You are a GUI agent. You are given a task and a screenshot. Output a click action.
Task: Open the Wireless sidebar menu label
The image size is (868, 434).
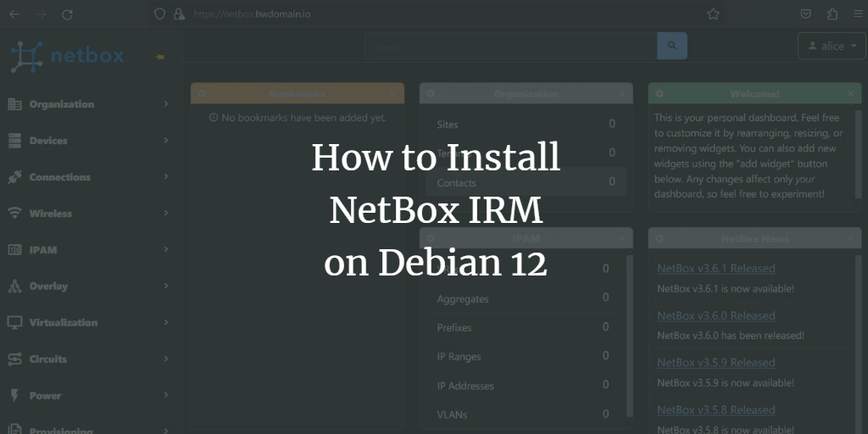pyautogui.click(x=50, y=214)
